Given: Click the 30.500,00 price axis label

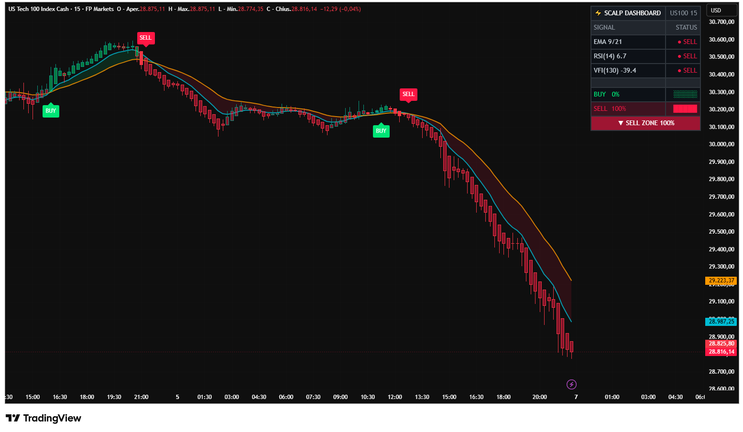Looking at the screenshot, I should click(x=721, y=57).
